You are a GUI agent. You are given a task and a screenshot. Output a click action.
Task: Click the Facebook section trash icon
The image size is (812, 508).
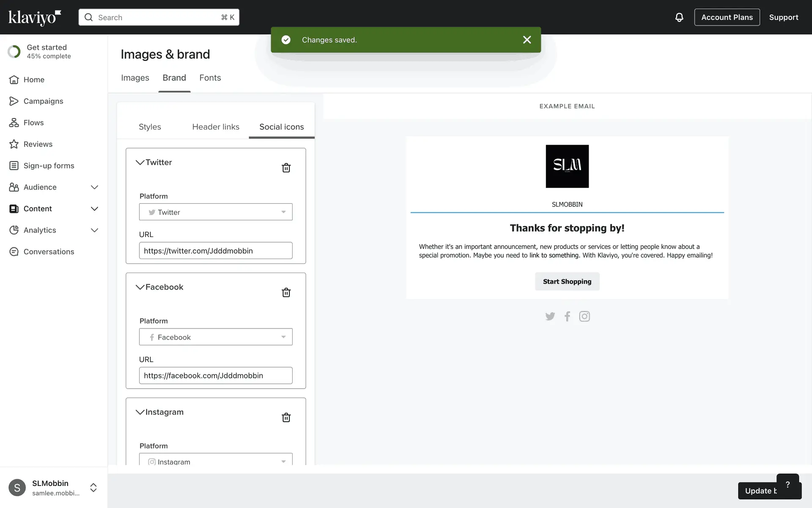pos(286,293)
